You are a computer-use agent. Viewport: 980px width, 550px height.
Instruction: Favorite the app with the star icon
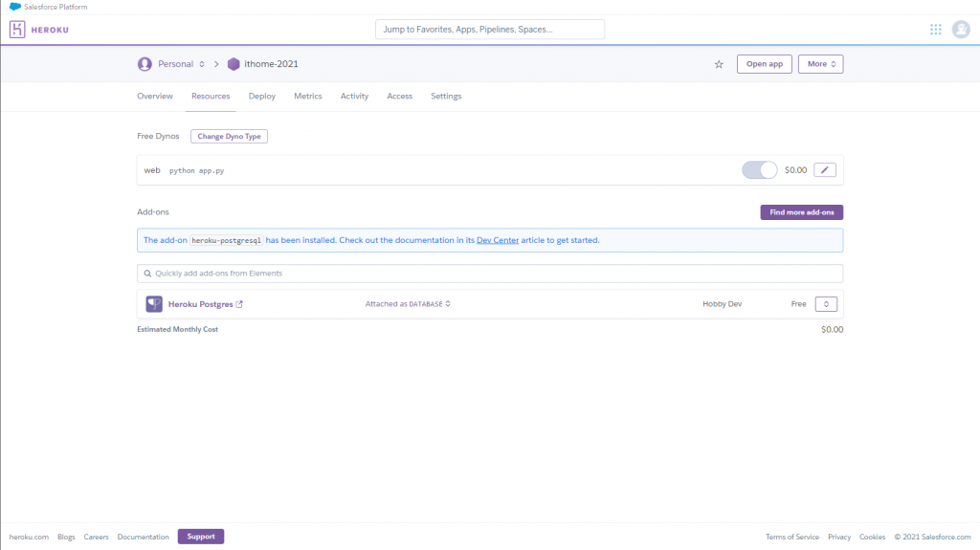[x=719, y=64]
